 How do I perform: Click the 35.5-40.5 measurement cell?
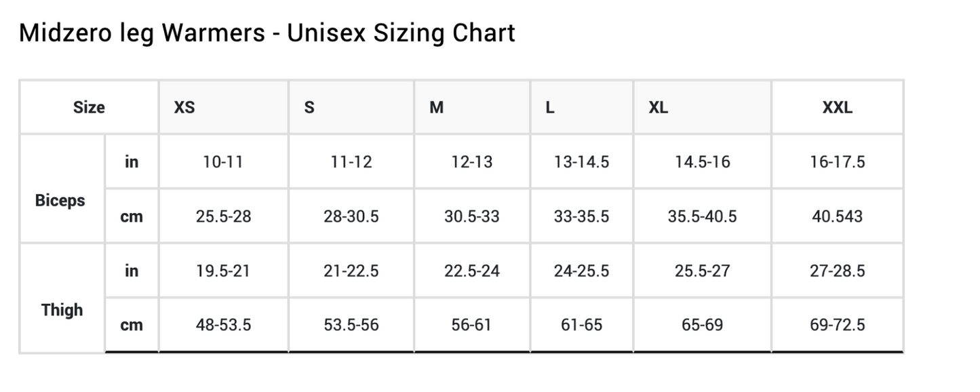coord(702,216)
